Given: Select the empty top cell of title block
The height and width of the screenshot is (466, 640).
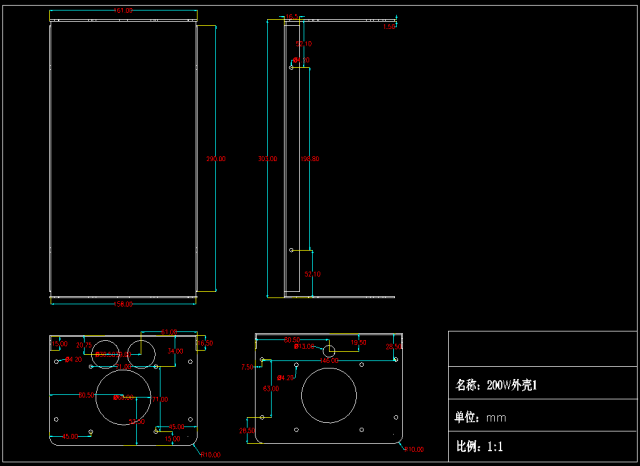Looking at the screenshot, I should click(542, 349).
